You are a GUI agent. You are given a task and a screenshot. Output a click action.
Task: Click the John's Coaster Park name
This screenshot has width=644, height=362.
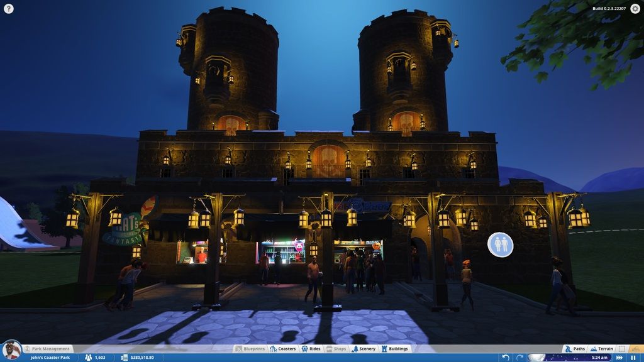[x=50, y=358]
